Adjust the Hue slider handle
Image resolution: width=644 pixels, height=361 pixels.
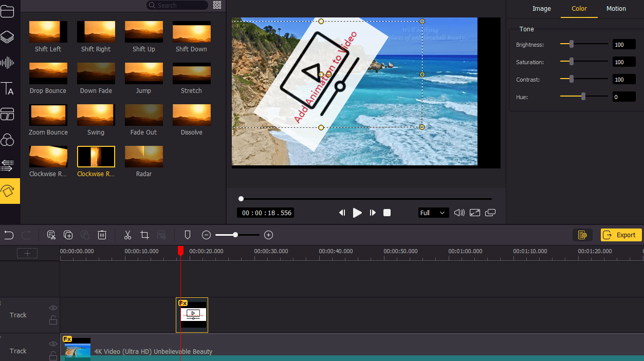coord(583,97)
